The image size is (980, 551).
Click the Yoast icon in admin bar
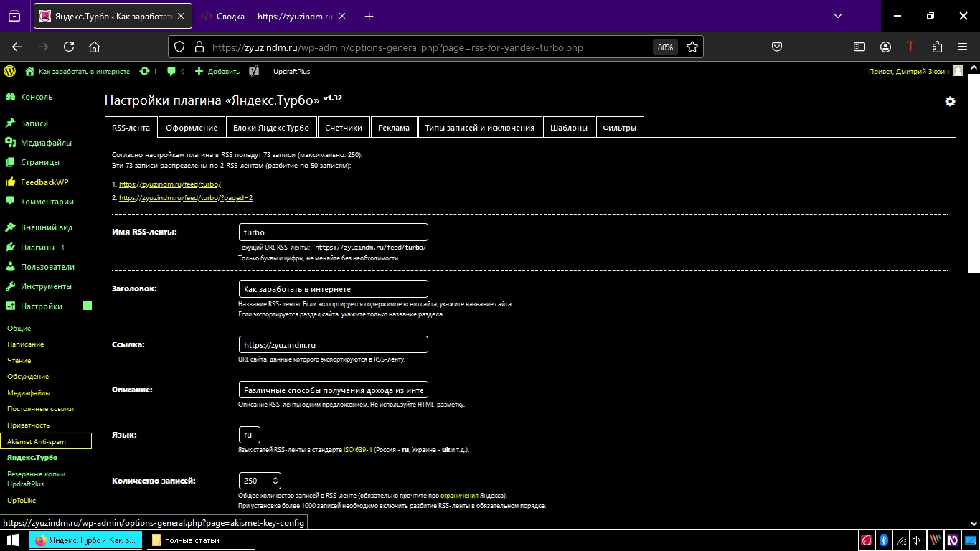pyautogui.click(x=254, y=71)
